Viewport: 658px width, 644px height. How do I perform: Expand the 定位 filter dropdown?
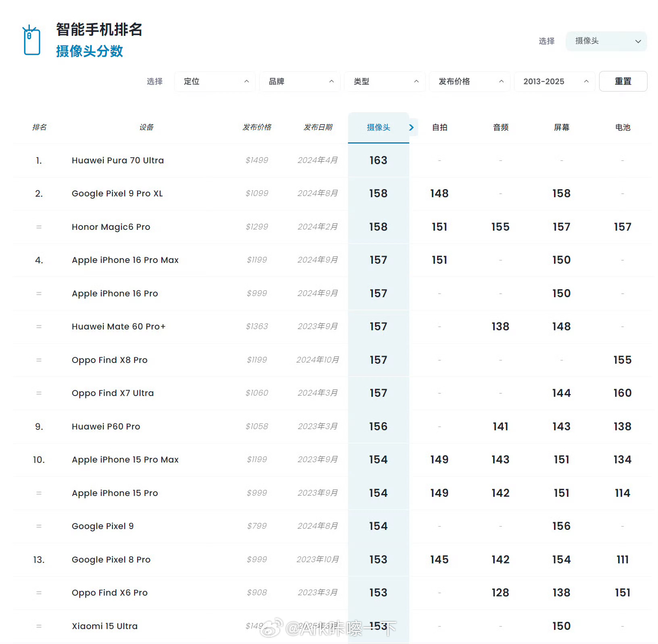(x=215, y=81)
